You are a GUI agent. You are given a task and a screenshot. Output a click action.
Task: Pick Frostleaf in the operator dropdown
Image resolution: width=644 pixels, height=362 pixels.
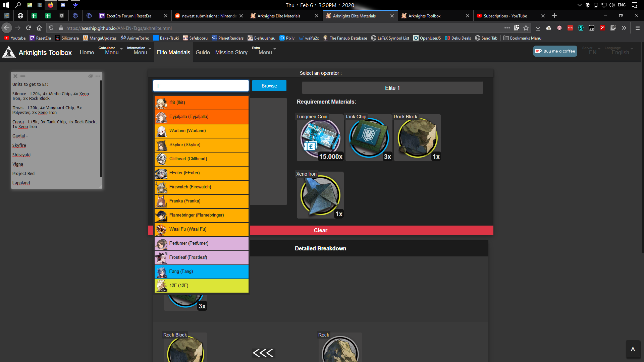point(201,257)
